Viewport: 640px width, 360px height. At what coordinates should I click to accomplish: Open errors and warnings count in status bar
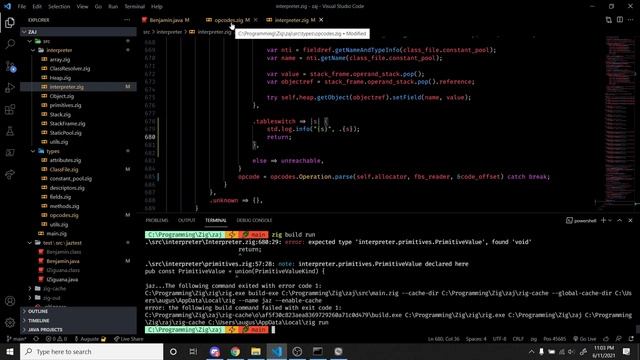(56, 339)
